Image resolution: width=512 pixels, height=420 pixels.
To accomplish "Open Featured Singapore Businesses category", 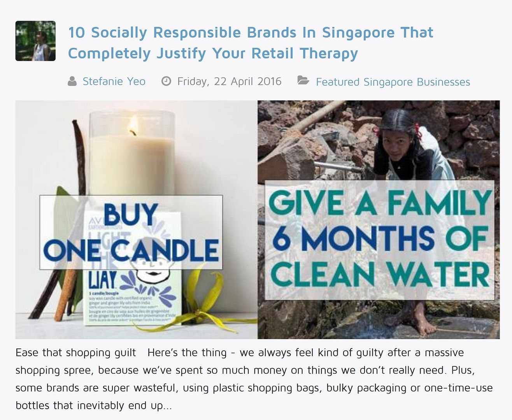I will (393, 82).
